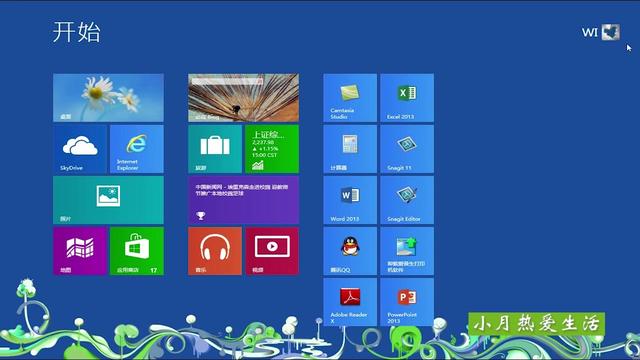Open the Bing search tile
The image size is (640, 360).
tap(243, 98)
